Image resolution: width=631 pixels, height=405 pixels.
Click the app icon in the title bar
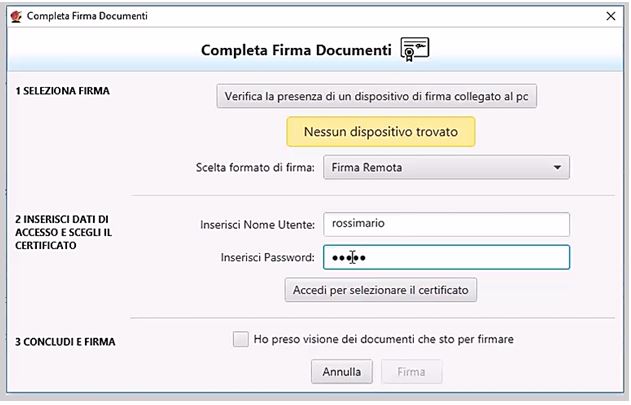[16, 16]
